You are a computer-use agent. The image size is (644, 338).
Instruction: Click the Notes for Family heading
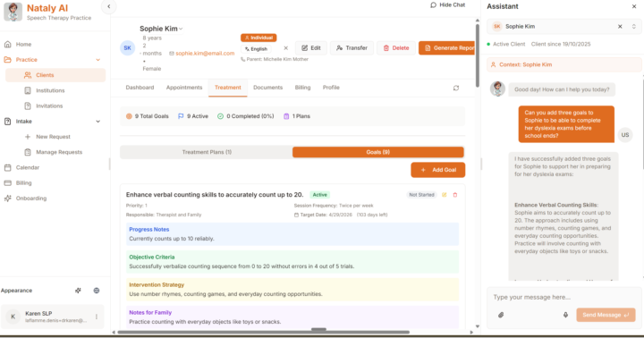tap(150, 313)
